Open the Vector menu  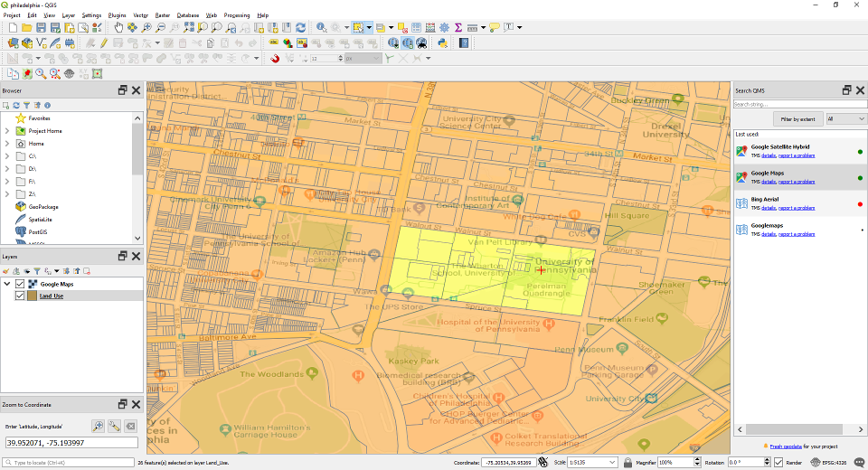click(x=141, y=15)
